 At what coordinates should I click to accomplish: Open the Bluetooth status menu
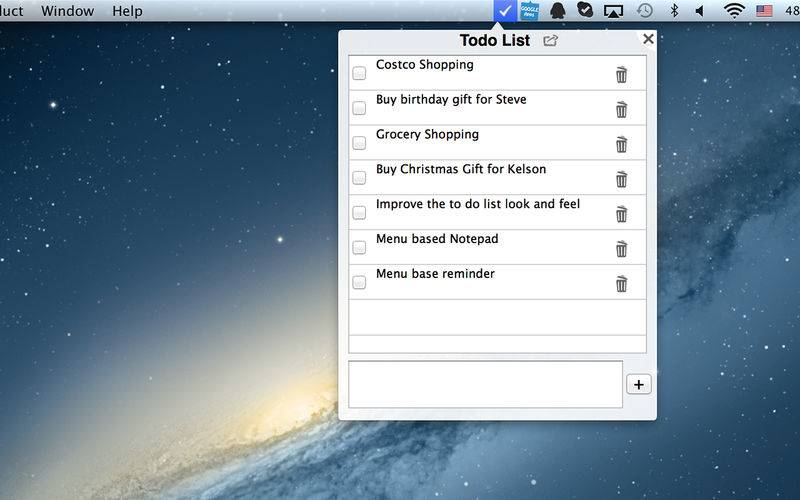(x=674, y=11)
